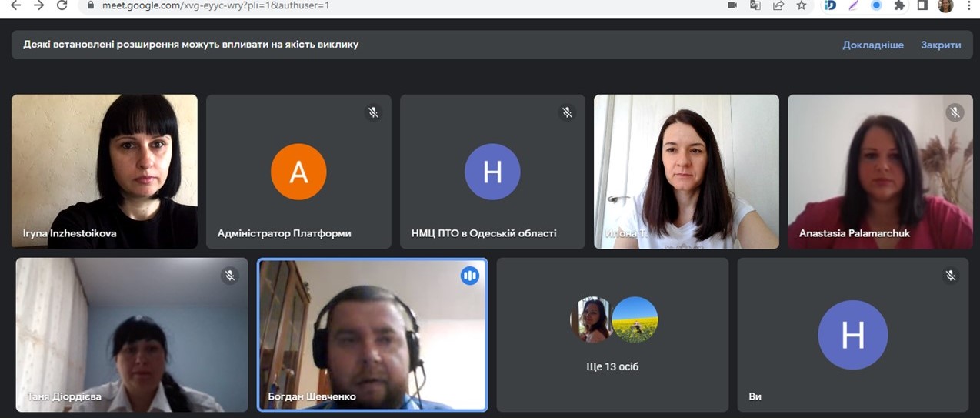Open the 'Ще 13 осіб' participants tile
The image size is (980, 418).
(612, 335)
